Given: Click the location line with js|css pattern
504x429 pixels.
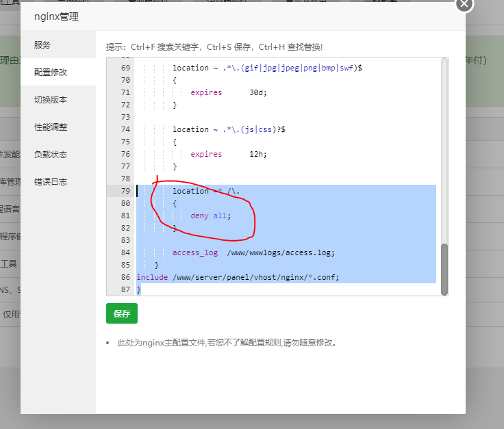Looking at the screenshot, I should pos(229,129).
